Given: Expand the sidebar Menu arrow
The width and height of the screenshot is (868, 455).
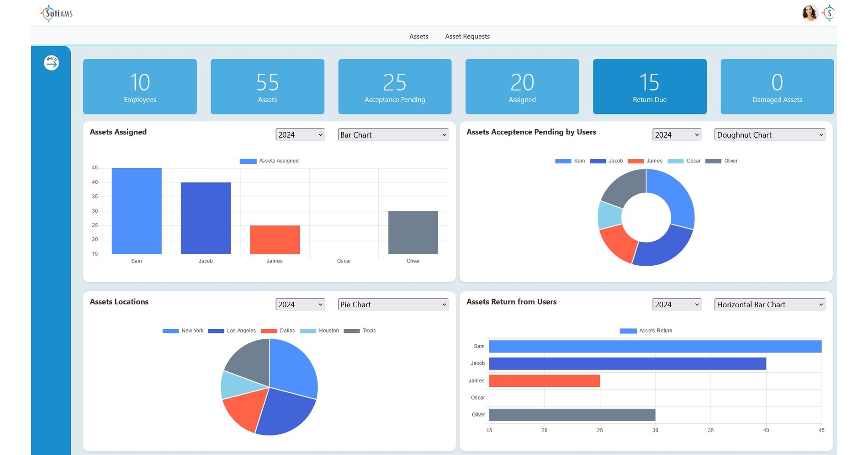Looking at the screenshot, I should [51, 63].
